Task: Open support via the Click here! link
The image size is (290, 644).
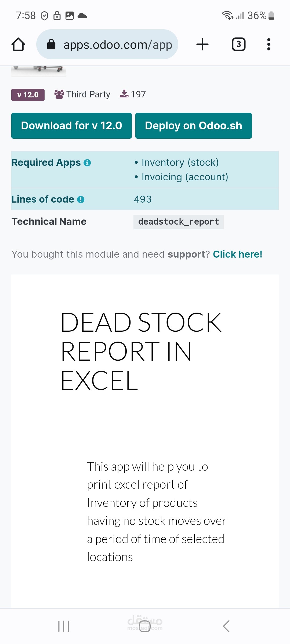Action: [x=238, y=254]
